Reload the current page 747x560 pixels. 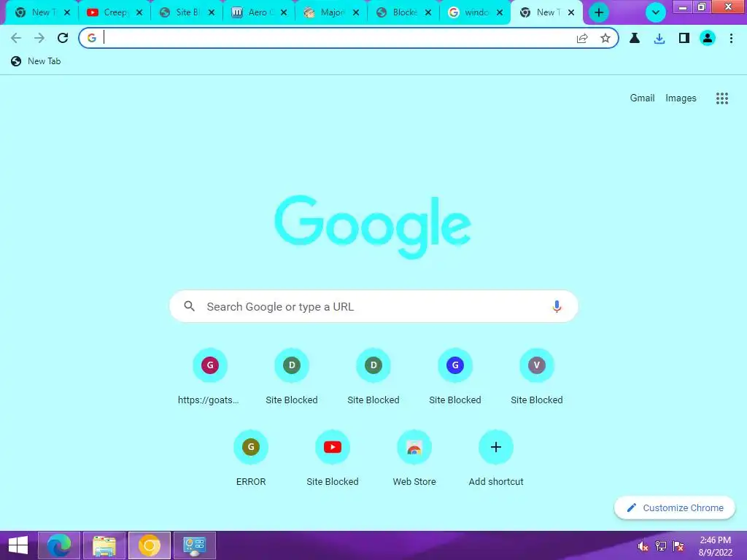(x=63, y=38)
